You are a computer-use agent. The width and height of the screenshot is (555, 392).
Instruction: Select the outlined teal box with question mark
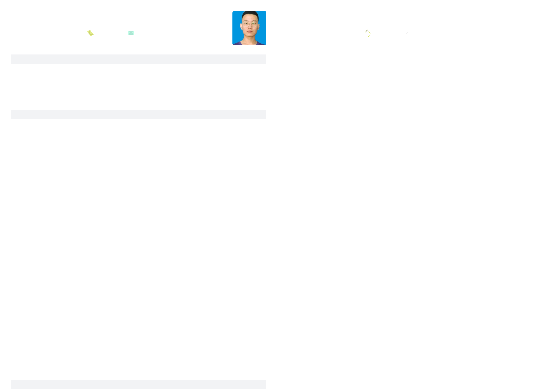[x=408, y=33]
